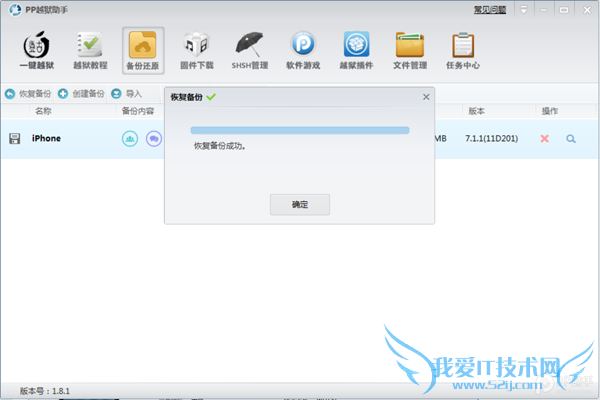Click the iPhone backup name

pyautogui.click(x=46, y=139)
